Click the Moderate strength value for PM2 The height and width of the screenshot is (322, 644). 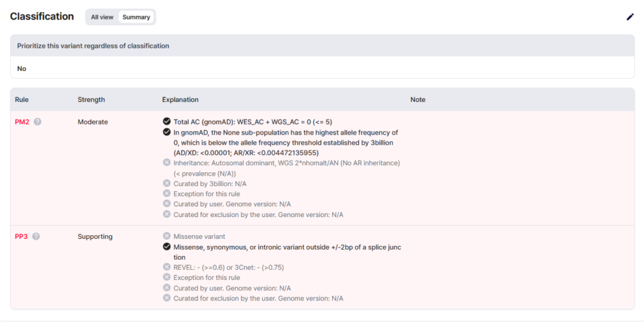pos(92,122)
